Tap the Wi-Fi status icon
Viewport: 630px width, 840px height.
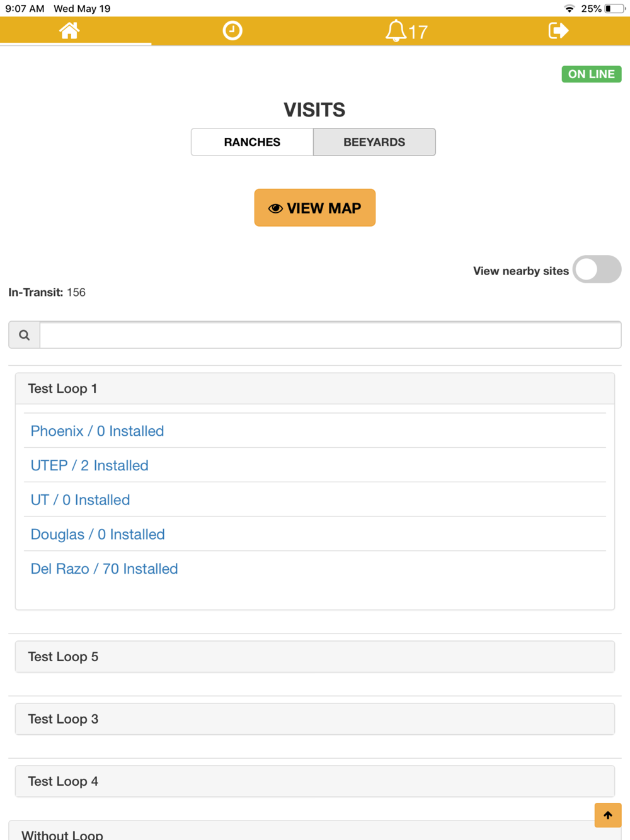pos(570,9)
